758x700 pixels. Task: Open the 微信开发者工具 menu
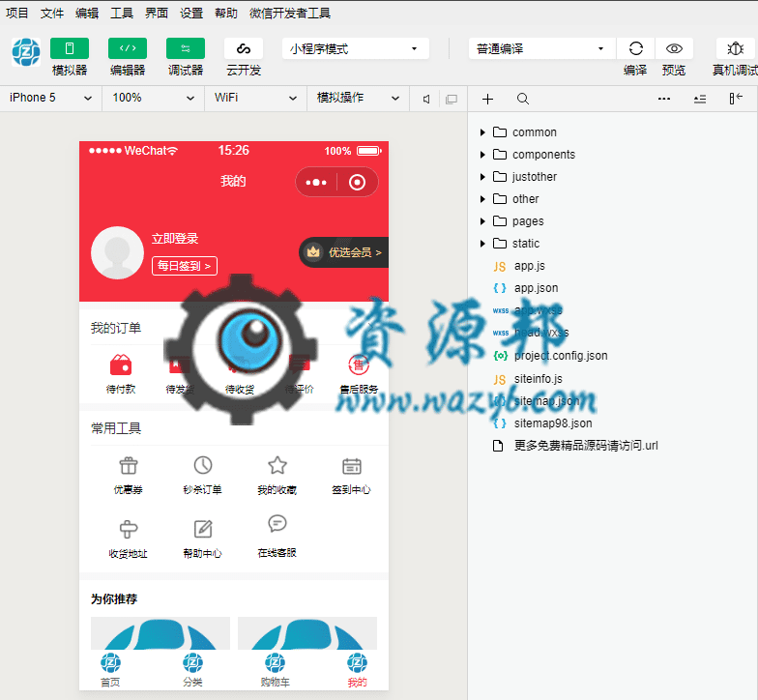tap(290, 14)
